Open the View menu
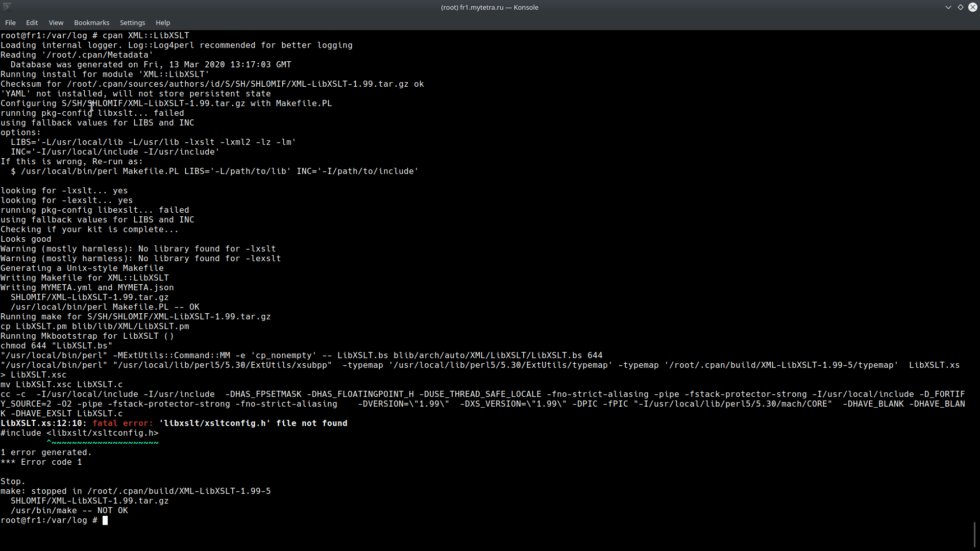Screen dimensions: 980x551 click(x=56, y=22)
